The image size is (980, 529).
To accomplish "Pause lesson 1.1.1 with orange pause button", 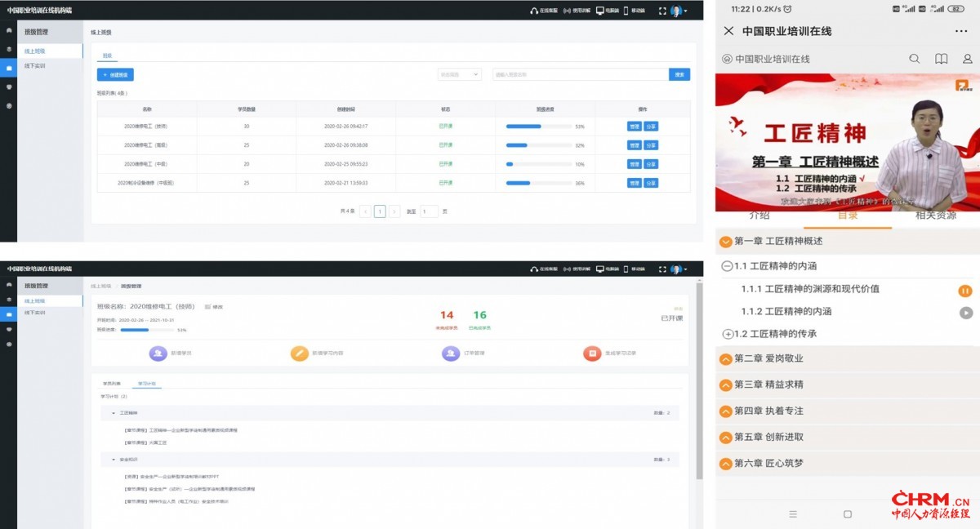I will (x=965, y=291).
